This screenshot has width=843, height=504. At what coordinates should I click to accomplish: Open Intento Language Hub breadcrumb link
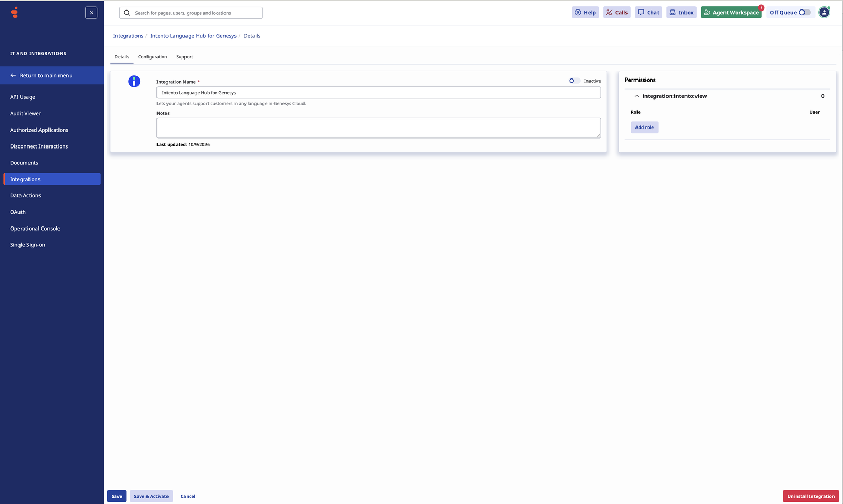click(193, 36)
